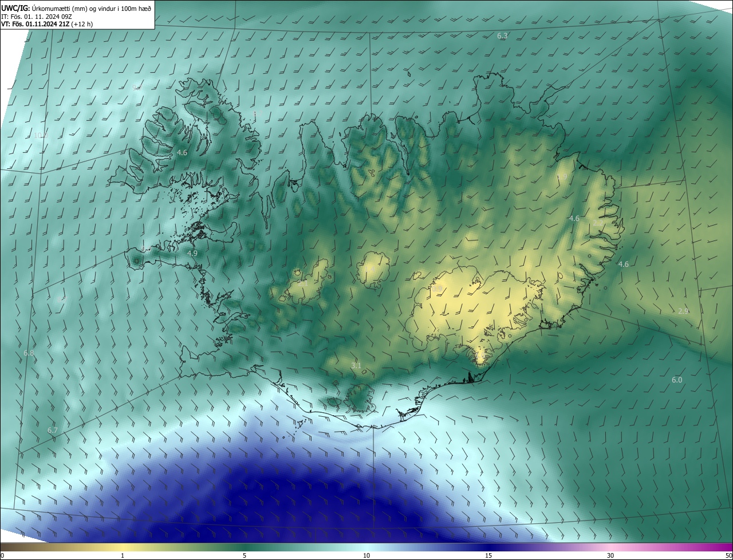
Task: Click the 3.1 value label on the map
Action: click(356, 365)
